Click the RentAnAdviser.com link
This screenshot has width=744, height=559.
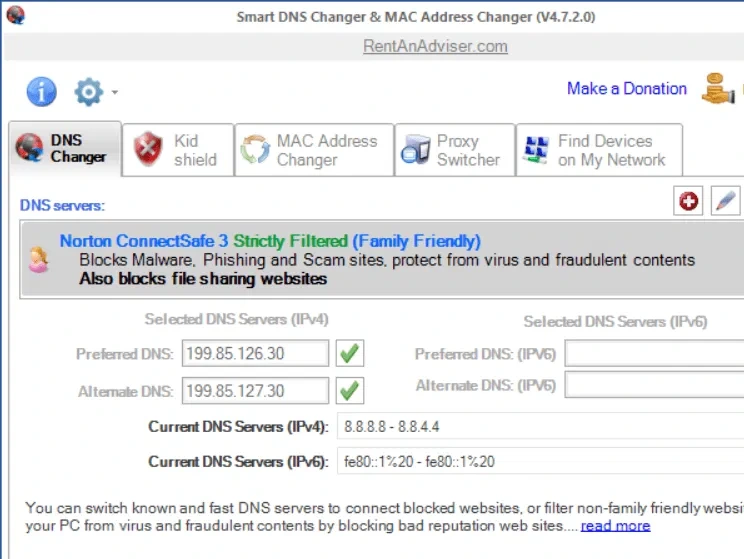pos(435,46)
